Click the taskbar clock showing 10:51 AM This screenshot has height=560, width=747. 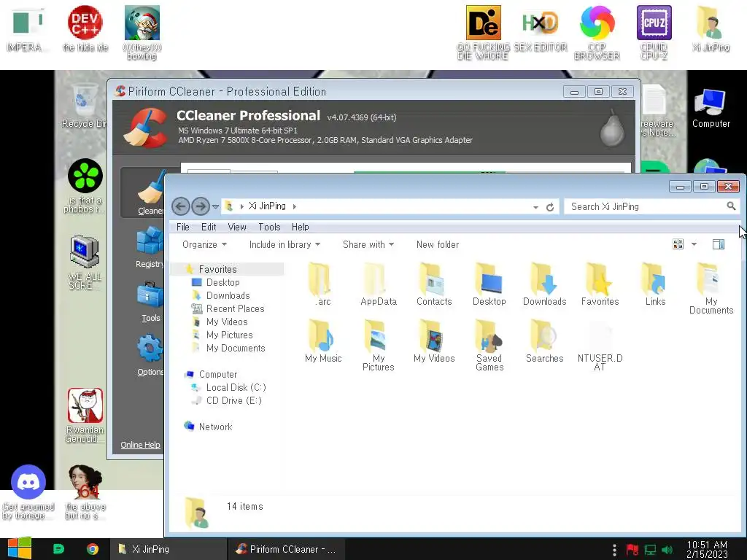[707, 549]
